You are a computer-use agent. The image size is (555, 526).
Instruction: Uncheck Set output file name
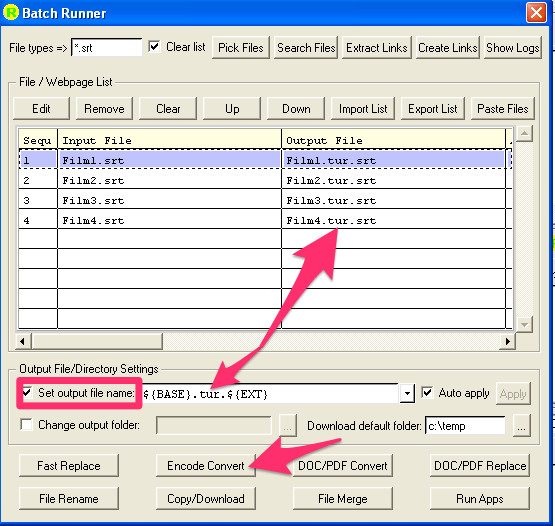[x=27, y=393]
